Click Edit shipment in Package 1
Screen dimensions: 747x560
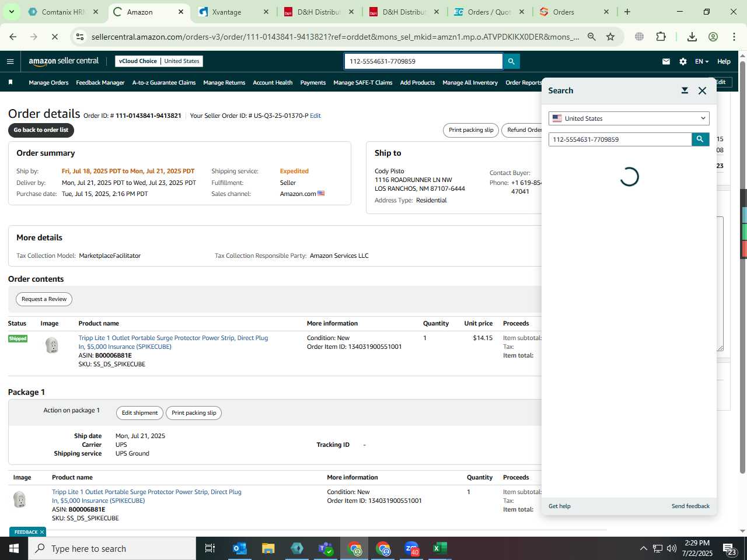pos(139,413)
